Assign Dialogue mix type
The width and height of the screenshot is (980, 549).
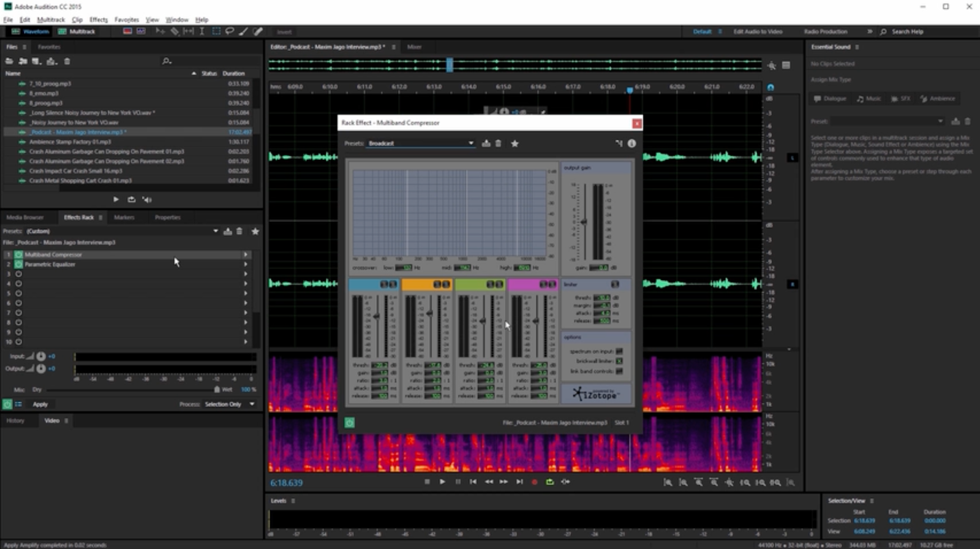click(831, 99)
